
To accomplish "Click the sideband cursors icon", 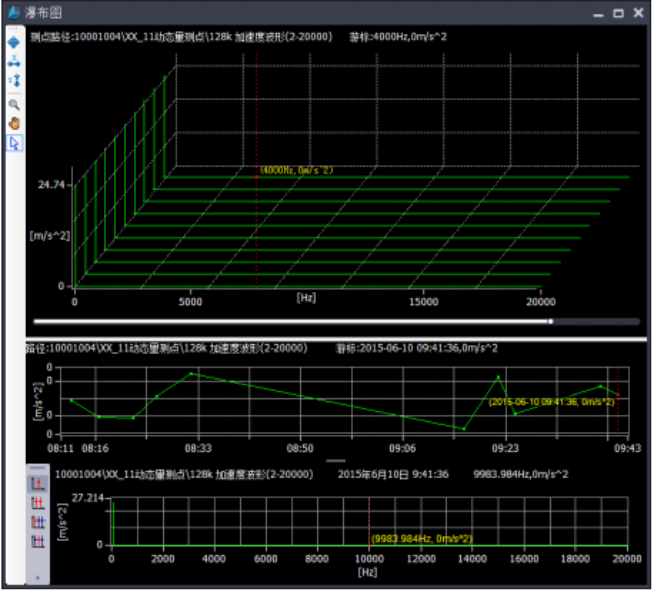I will pos(38,541).
